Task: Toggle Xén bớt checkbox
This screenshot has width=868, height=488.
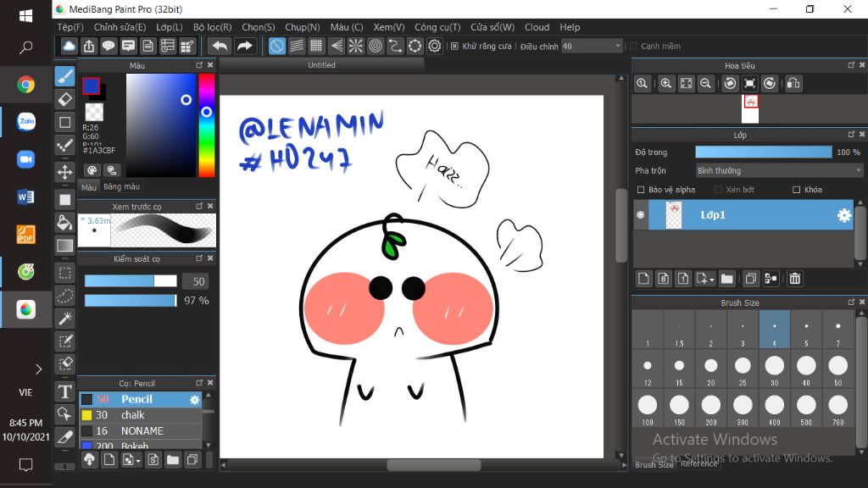Action: click(719, 190)
